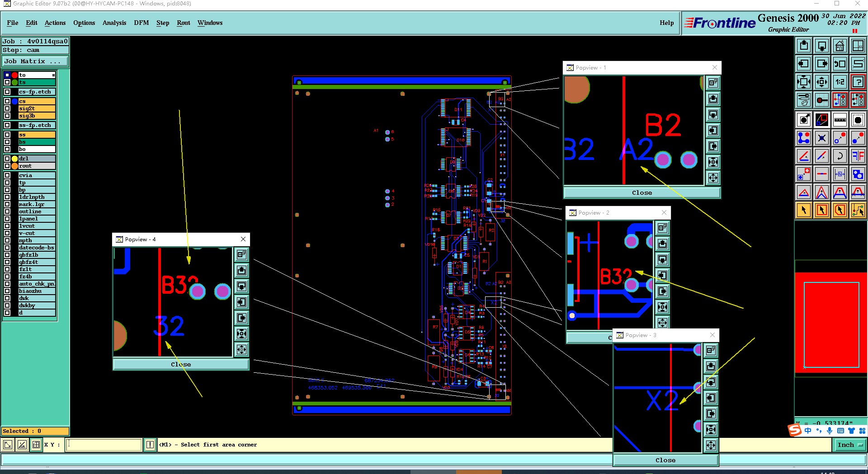Click the pan right icon in main toolbar
The height and width of the screenshot is (474, 868).
point(822,64)
